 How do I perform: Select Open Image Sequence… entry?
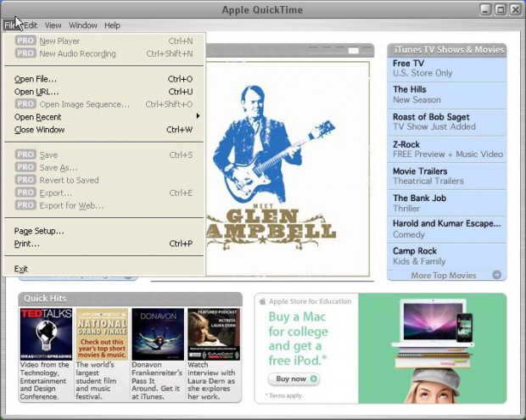[x=104, y=104]
